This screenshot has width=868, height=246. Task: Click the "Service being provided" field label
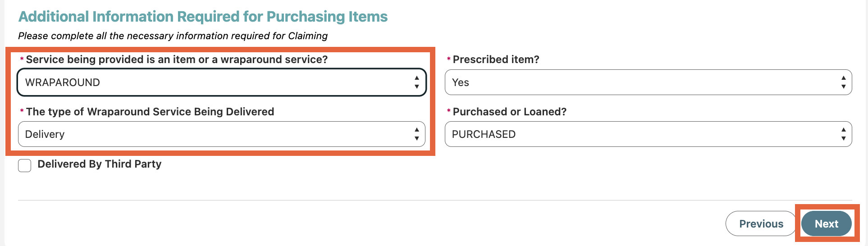[x=177, y=59]
